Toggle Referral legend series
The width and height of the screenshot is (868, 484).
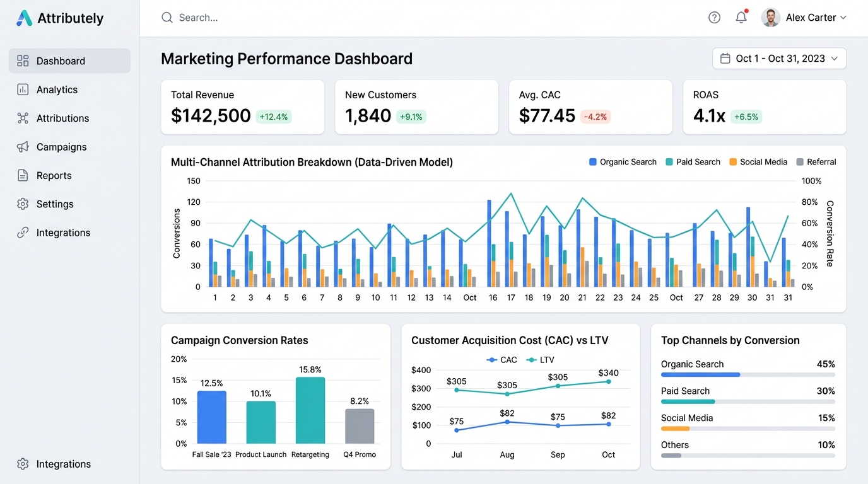(x=816, y=162)
